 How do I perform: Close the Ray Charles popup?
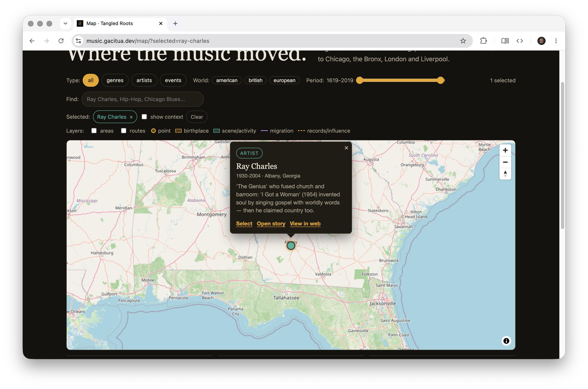tap(346, 148)
